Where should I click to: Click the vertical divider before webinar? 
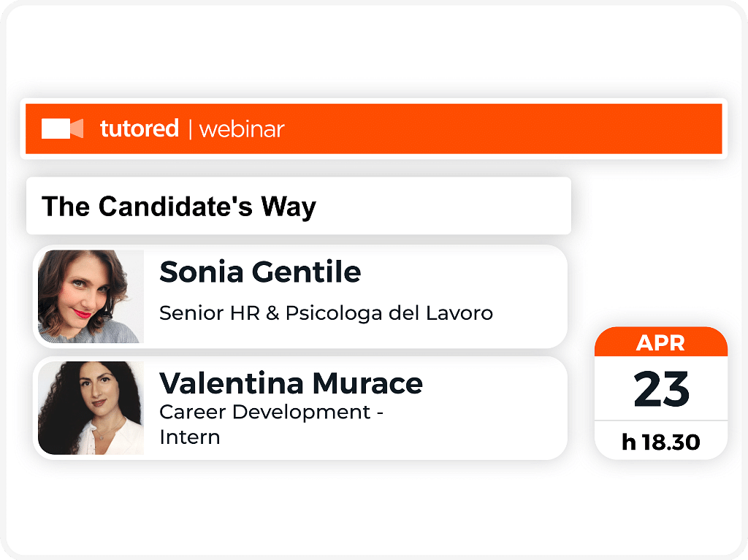(191, 130)
